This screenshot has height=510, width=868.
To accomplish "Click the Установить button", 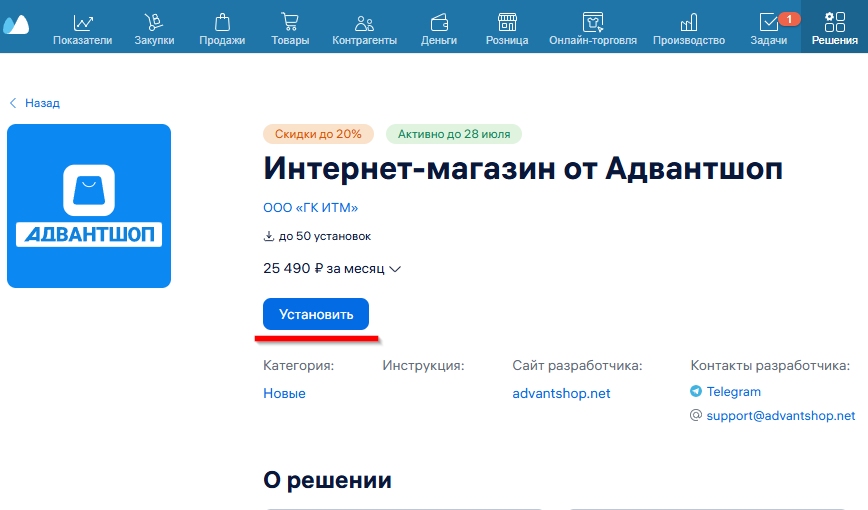I will (316, 314).
